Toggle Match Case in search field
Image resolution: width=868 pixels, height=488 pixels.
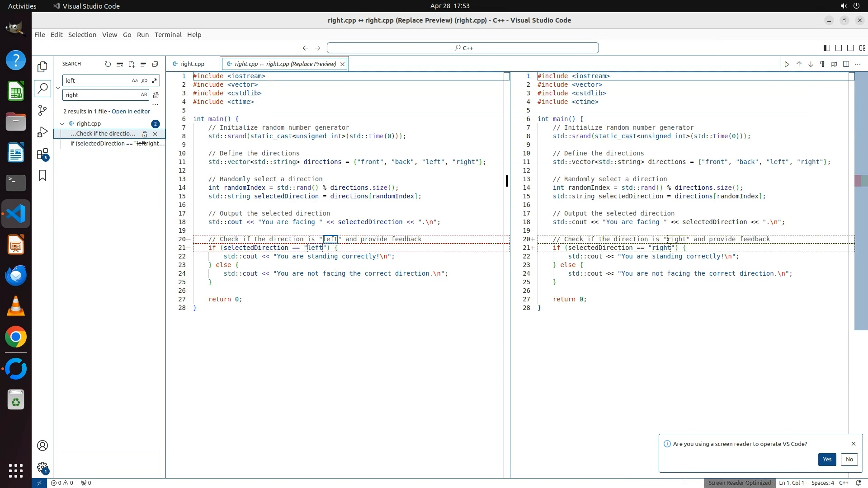click(x=135, y=81)
